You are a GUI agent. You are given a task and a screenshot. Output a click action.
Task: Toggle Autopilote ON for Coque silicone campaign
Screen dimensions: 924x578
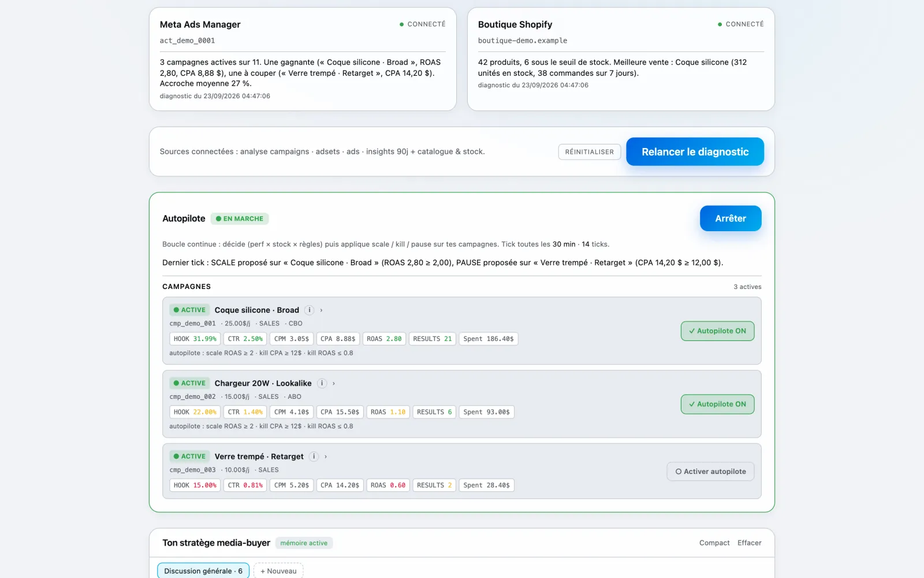(x=717, y=331)
